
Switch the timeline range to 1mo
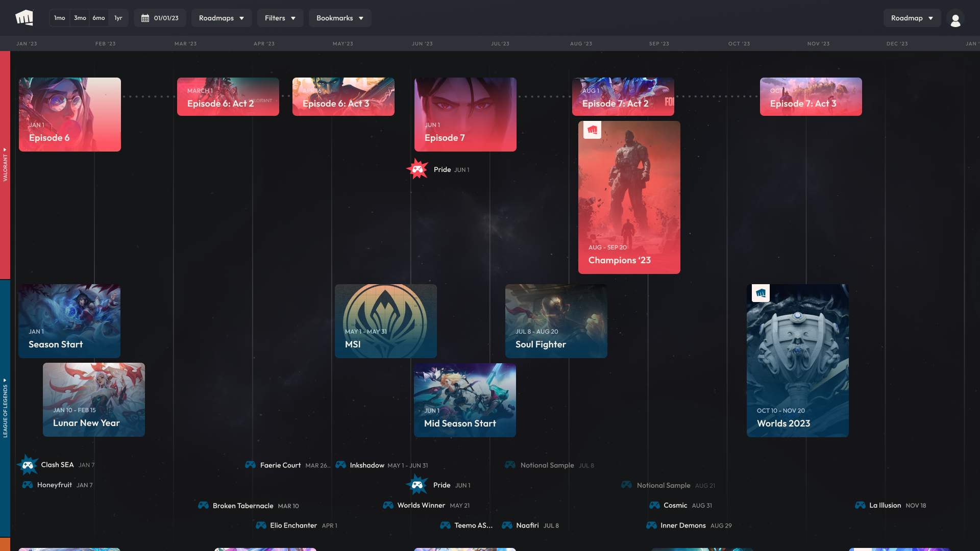click(60, 18)
